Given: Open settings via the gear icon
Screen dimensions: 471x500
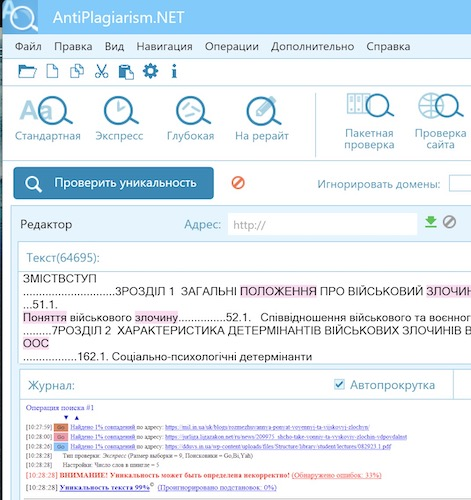Looking at the screenshot, I should coord(150,71).
